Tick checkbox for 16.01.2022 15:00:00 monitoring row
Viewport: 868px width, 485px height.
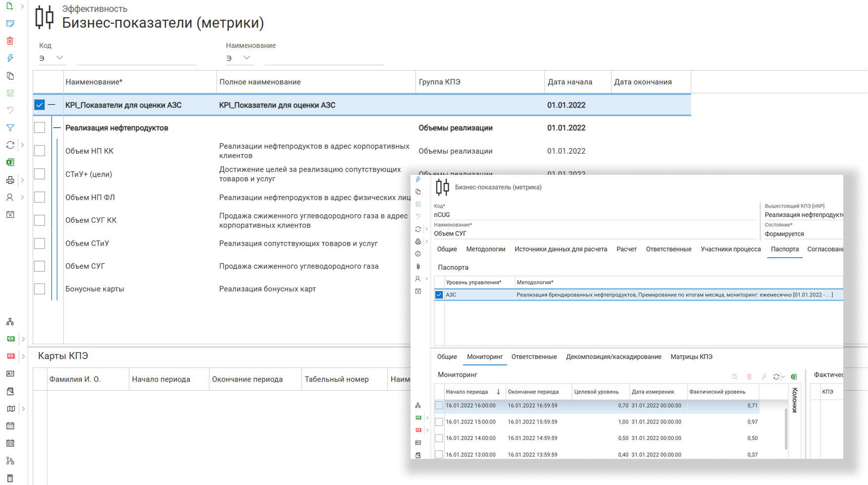pos(439,422)
